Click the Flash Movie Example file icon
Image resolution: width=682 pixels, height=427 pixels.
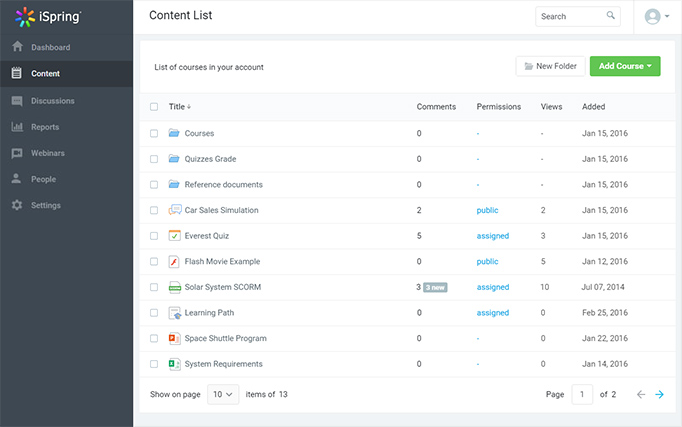pos(174,261)
